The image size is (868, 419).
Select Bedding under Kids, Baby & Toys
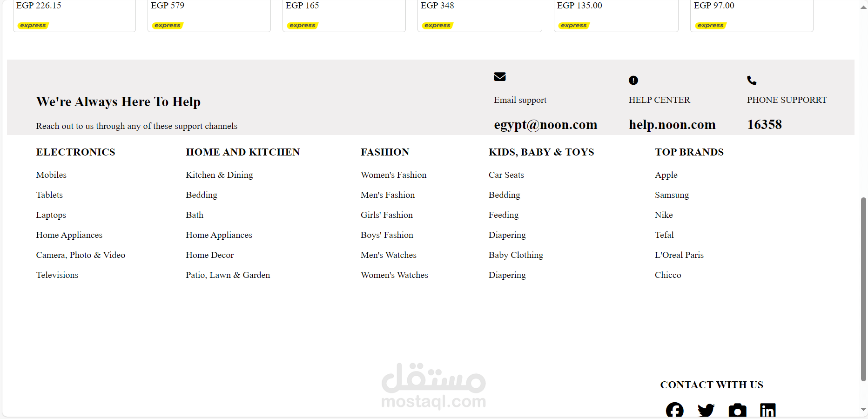(505, 195)
